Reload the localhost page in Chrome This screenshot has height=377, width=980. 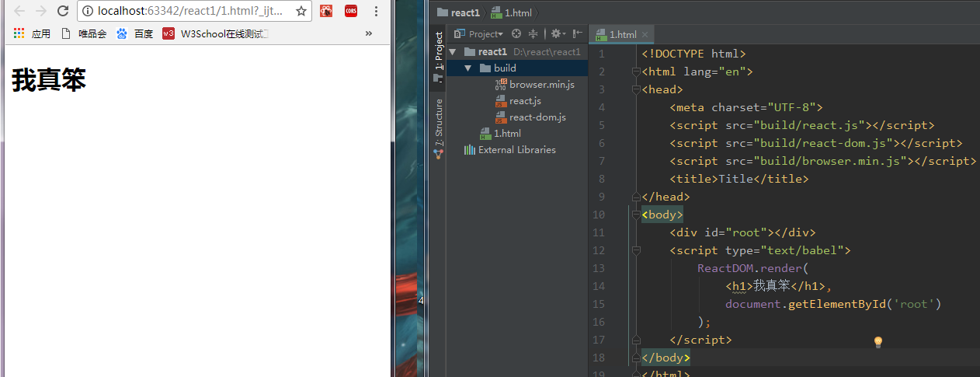63,11
